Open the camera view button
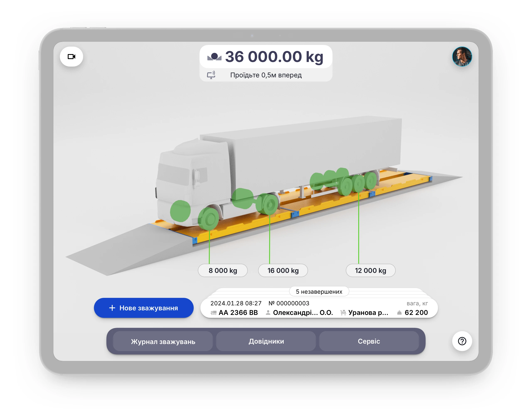This screenshot has width=532, height=416. pos(71,57)
